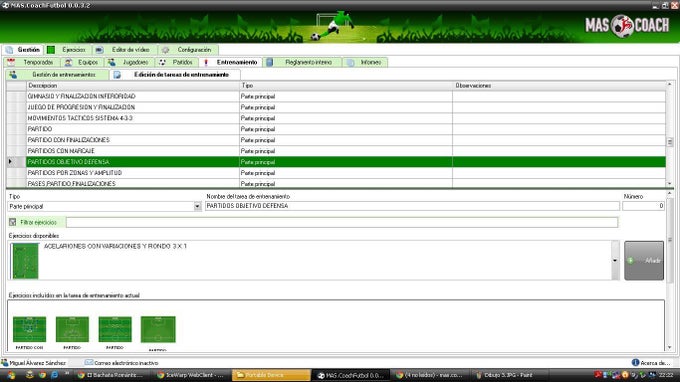
Task: Open the Informes tab
Action: click(365, 62)
